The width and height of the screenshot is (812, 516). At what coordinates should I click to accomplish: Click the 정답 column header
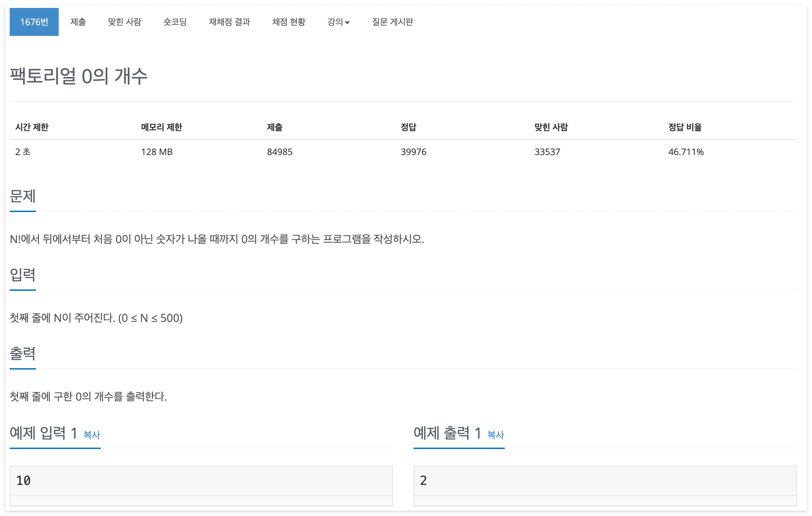[408, 127]
